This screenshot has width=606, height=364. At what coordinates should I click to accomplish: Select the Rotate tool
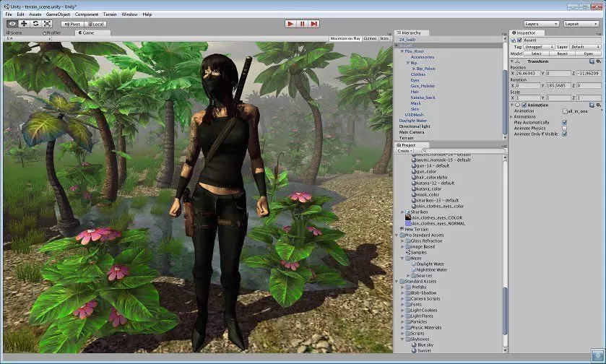35,24
